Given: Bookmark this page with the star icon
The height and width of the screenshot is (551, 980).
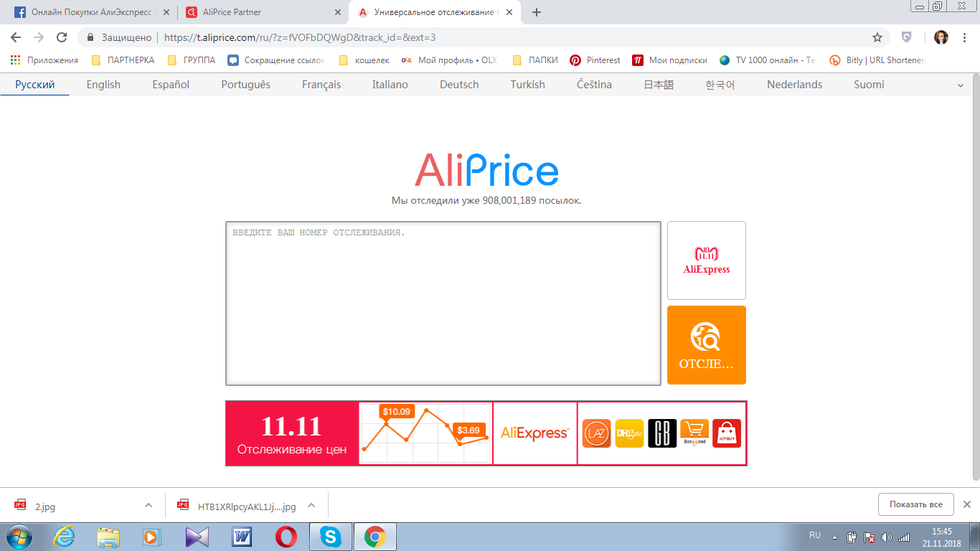Looking at the screenshot, I should [877, 37].
